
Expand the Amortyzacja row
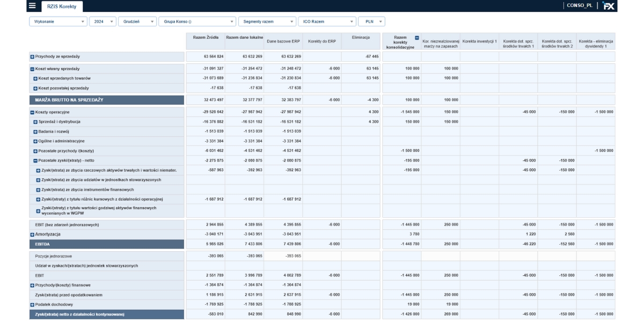(x=32, y=235)
